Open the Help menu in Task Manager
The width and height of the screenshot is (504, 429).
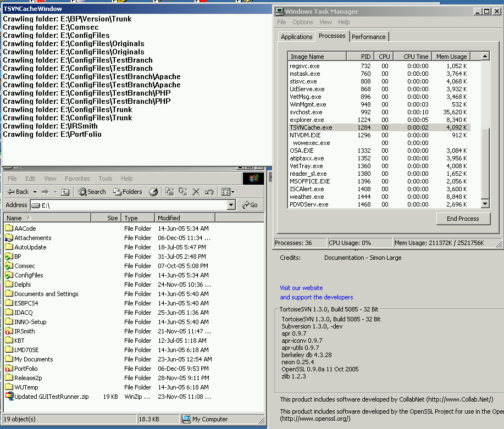344,22
